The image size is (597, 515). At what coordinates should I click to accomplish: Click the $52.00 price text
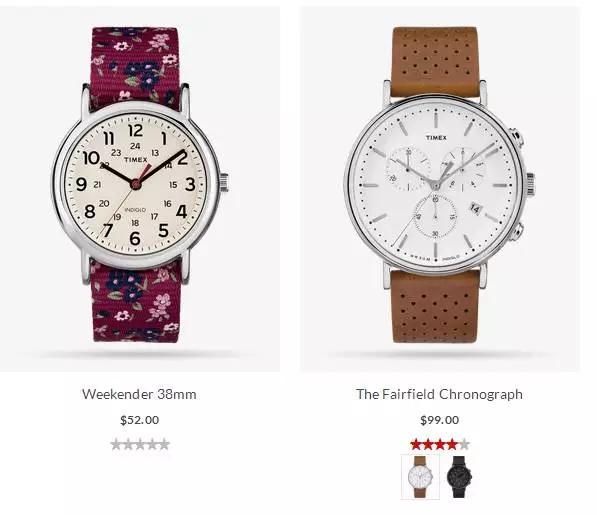click(140, 420)
